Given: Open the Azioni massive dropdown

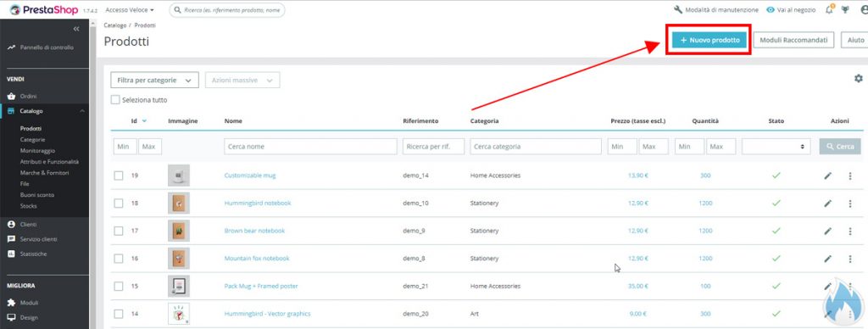Looking at the screenshot, I should coord(242,81).
